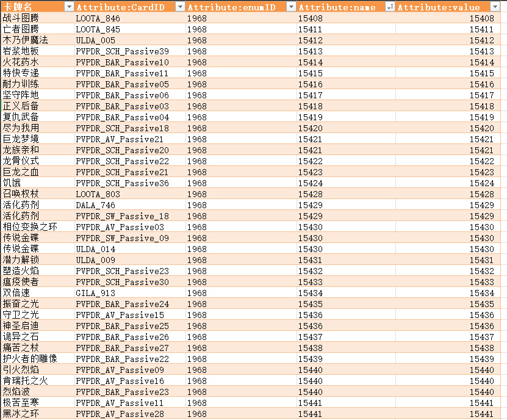507x420 pixels.
Task: Select the PVPDR_AV_Passive03 cell
Action: [130, 227]
